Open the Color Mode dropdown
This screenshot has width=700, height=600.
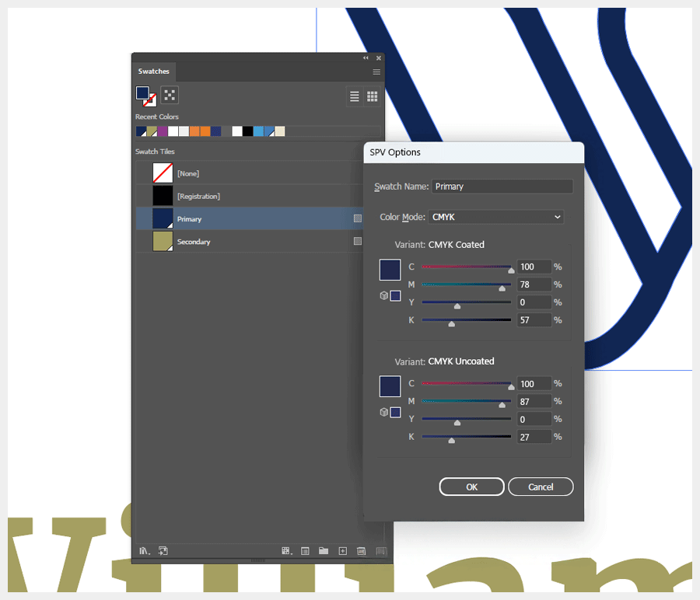click(x=495, y=217)
